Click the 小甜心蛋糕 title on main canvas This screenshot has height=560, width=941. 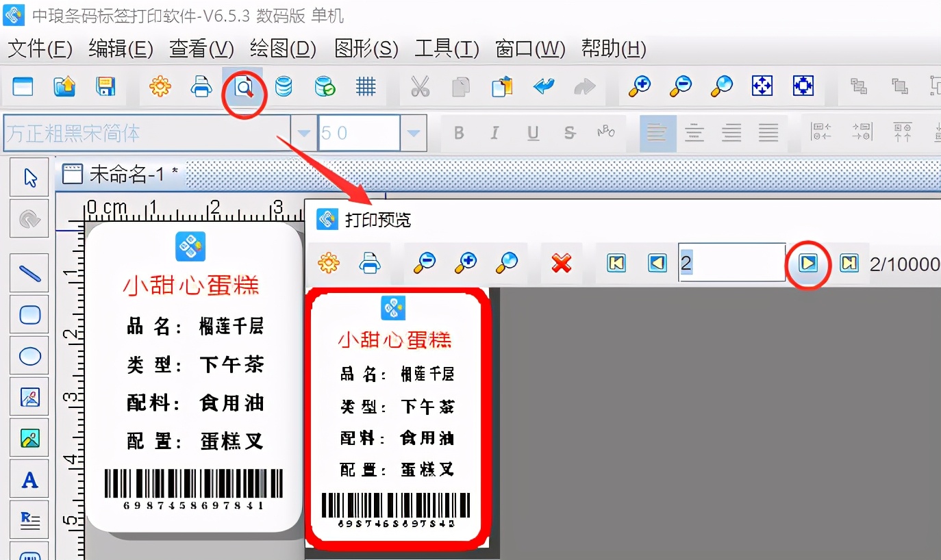[191, 285]
